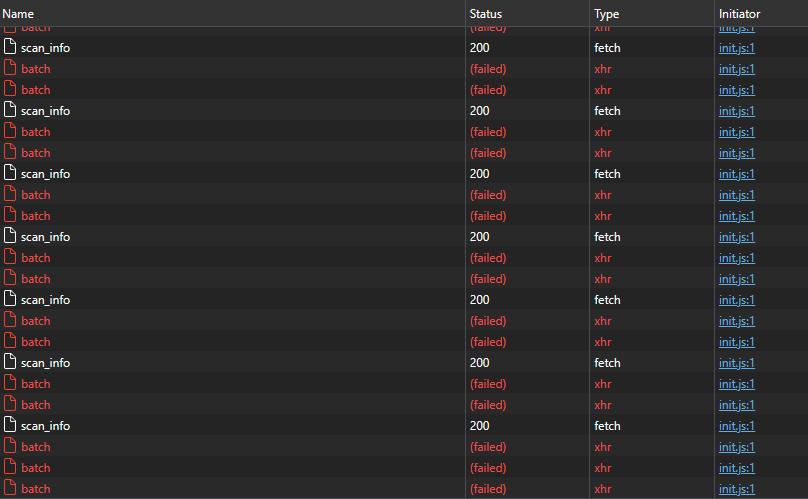
Task: Select the sixth scan_info request name
Action: (45, 363)
